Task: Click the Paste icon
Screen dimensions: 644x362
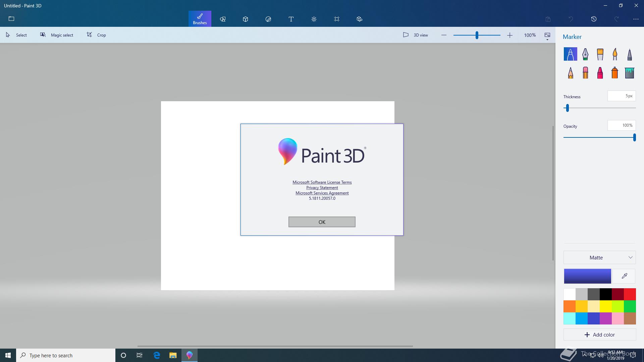Action: (548, 19)
